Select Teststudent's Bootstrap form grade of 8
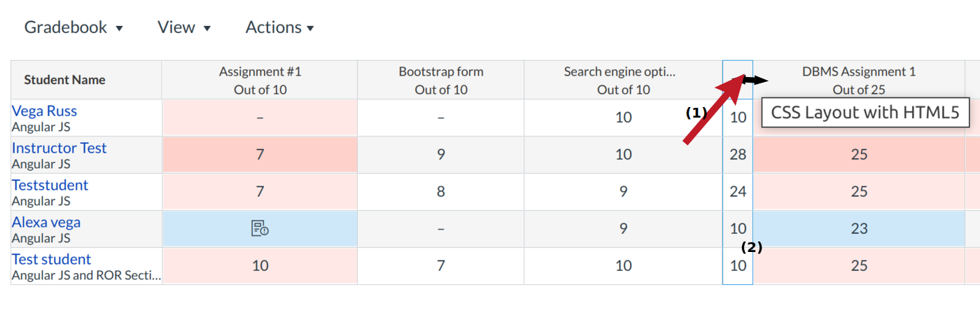 click(441, 192)
